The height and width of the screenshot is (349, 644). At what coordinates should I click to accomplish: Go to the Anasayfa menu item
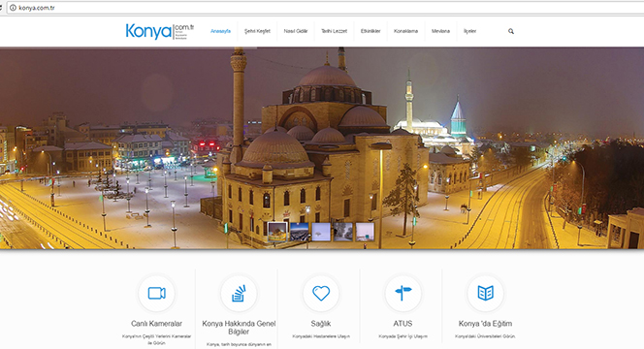(x=220, y=31)
